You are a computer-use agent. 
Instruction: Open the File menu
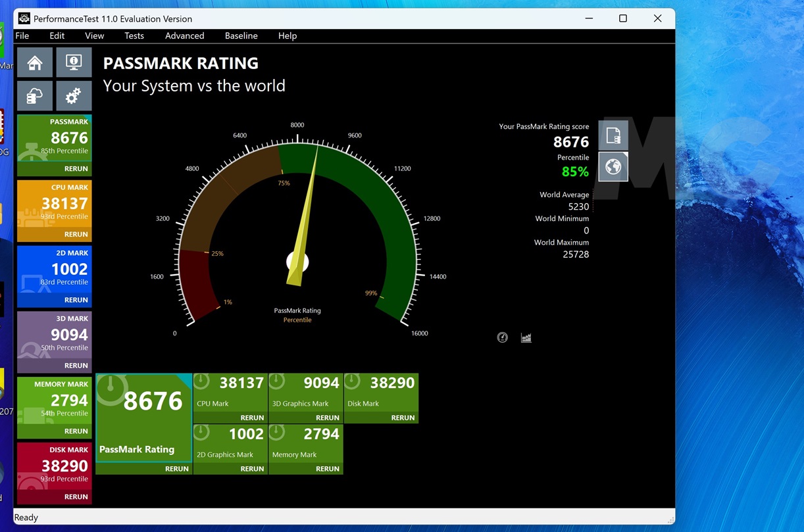(22, 36)
